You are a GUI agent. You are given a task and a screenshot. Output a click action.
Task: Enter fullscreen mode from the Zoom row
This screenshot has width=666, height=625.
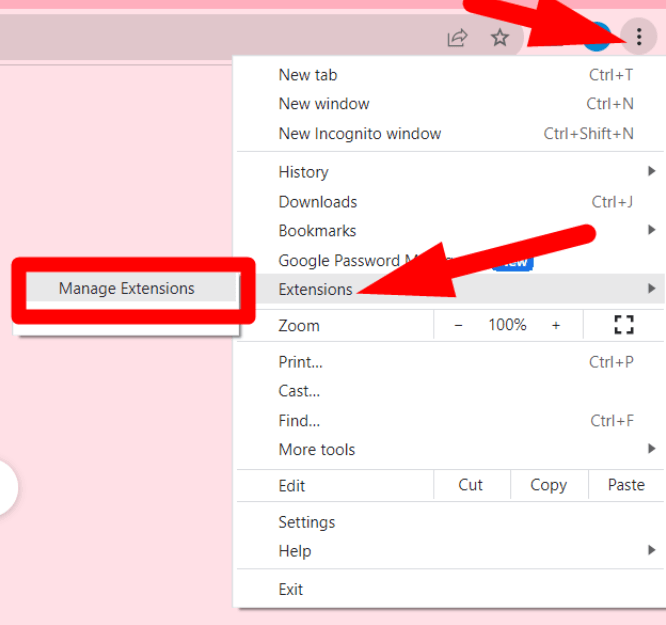click(624, 325)
